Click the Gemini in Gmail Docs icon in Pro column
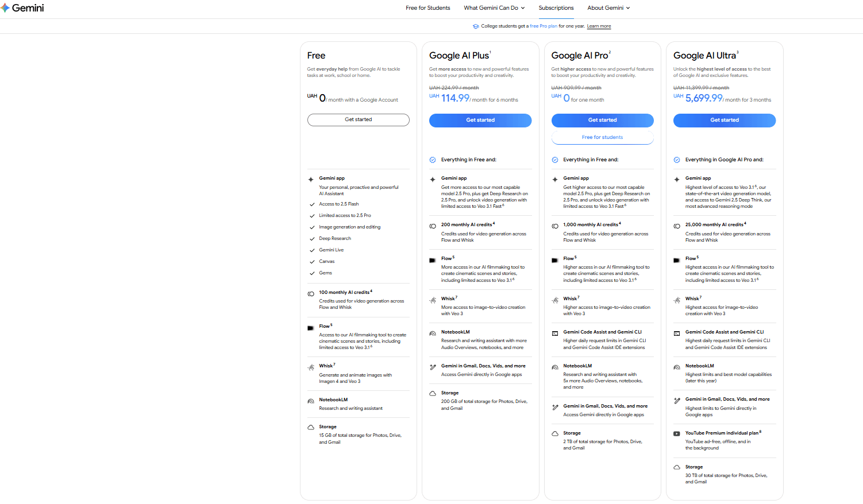This screenshot has width=863, height=504. [x=555, y=408]
